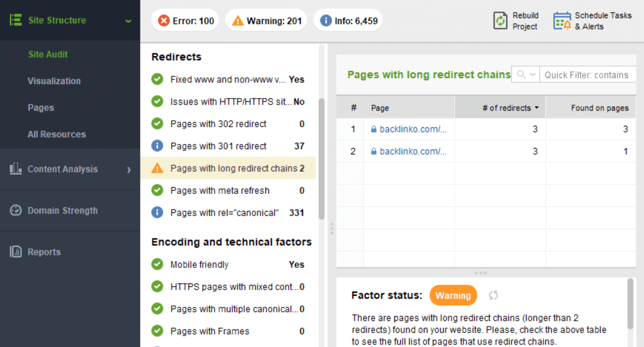Filter by Info: 6,459 badge

point(348,21)
